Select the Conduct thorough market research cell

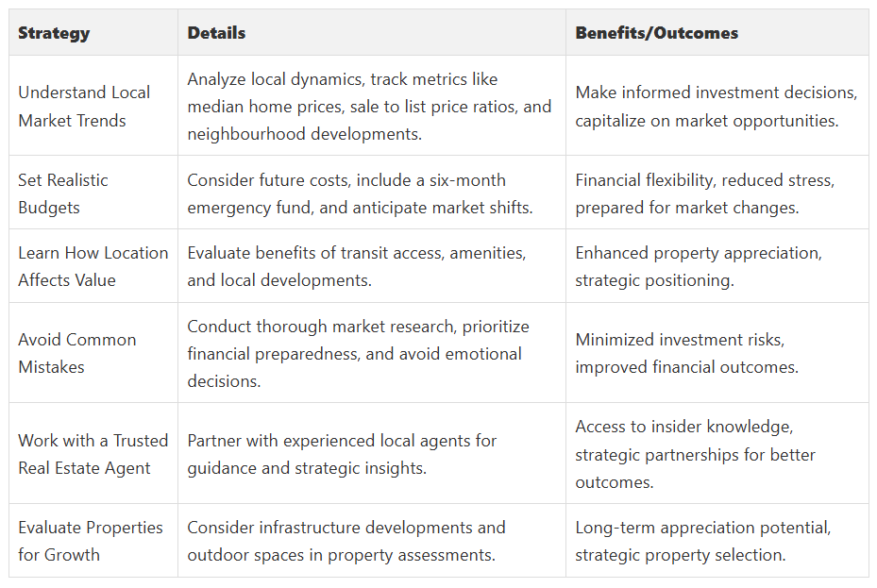pyautogui.click(x=358, y=353)
